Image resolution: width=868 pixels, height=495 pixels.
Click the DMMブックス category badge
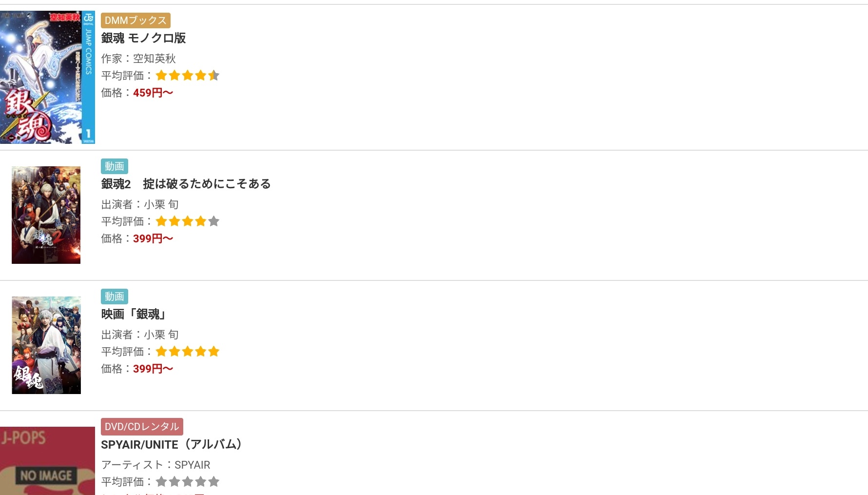coord(135,20)
